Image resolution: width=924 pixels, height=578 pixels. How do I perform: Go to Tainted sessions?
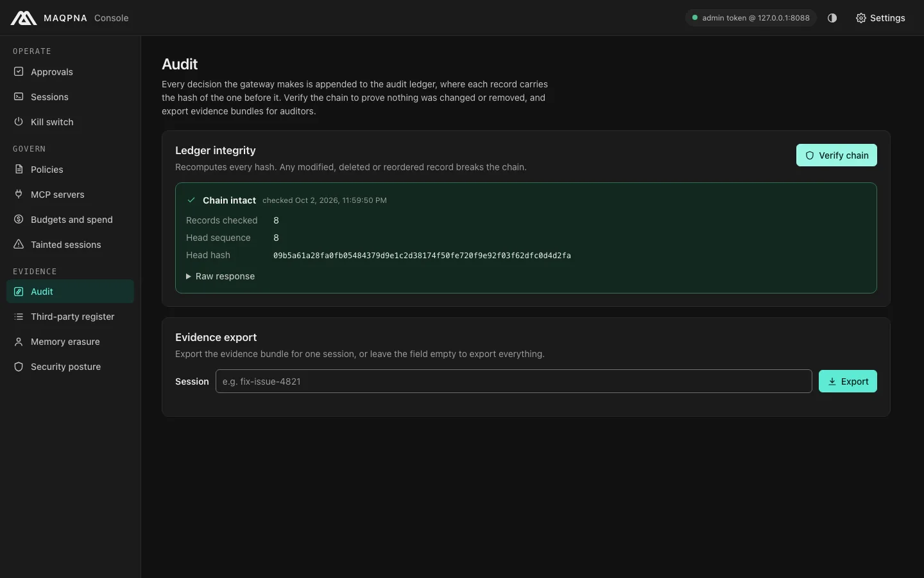pyautogui.click(x=70, y=245)
